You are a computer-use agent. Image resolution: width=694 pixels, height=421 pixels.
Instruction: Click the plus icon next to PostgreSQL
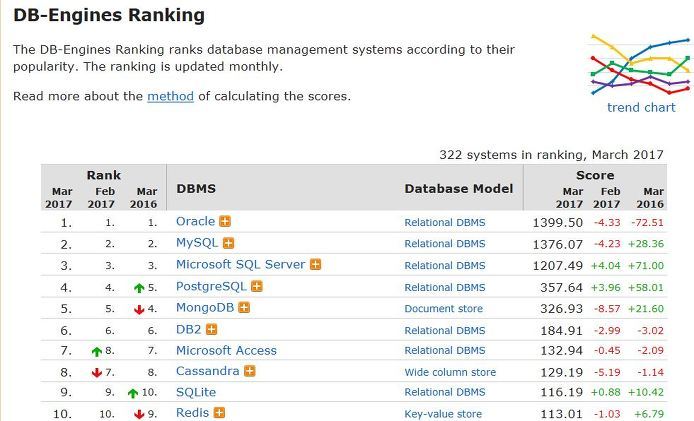coord(257,286)
